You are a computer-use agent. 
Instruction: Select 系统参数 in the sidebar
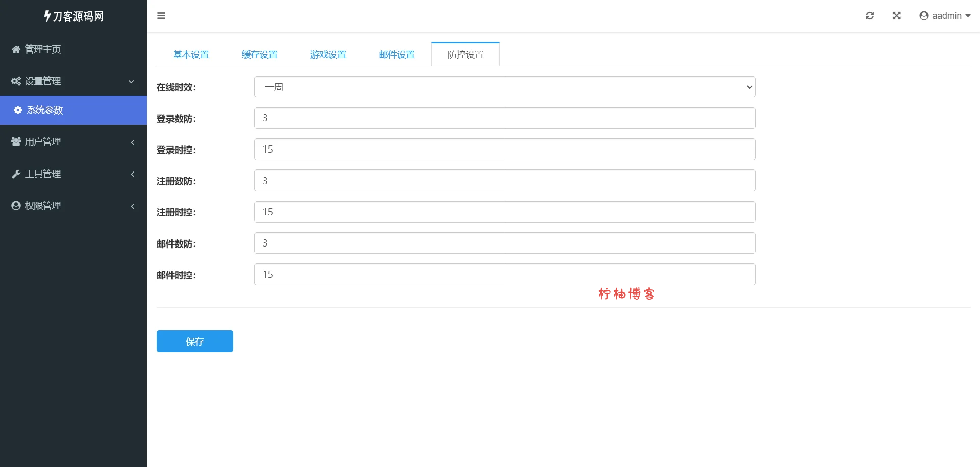45,110
